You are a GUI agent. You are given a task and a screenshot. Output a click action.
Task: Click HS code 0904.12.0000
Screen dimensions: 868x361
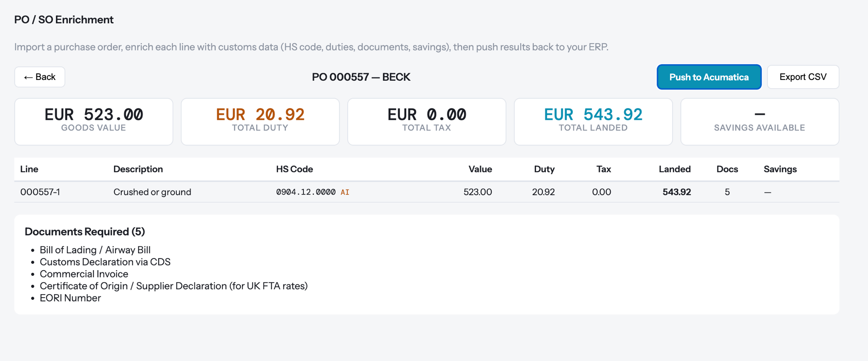coord(306,192)
